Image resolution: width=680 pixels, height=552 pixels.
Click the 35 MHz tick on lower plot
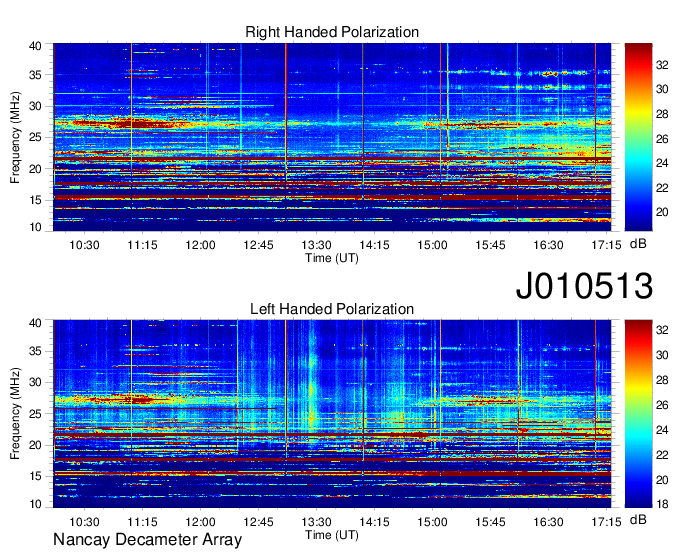pos(35,351)
